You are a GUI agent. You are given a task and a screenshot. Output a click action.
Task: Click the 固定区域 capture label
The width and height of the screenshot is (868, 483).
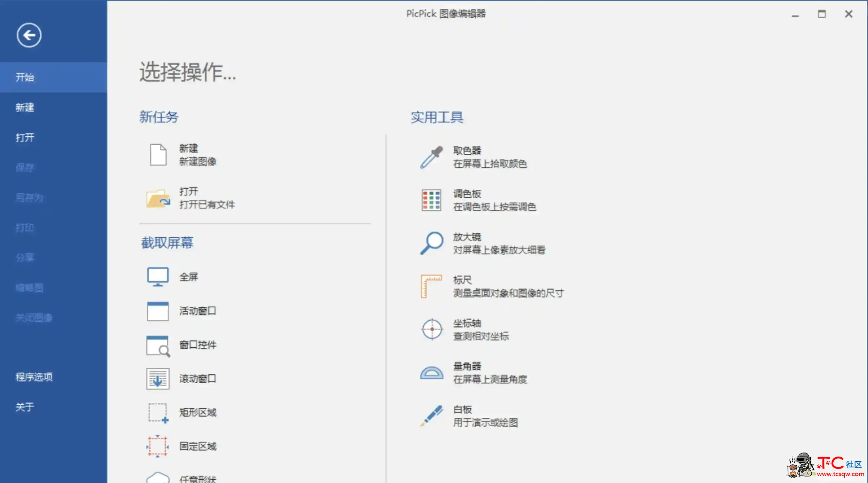198,446
